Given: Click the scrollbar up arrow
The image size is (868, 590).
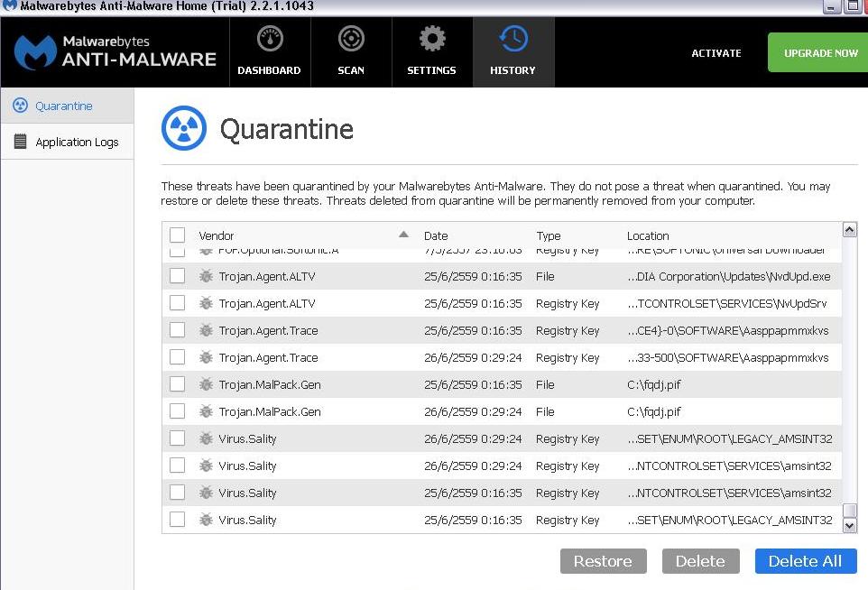Looking at the screenshot, I should point(850,229).
